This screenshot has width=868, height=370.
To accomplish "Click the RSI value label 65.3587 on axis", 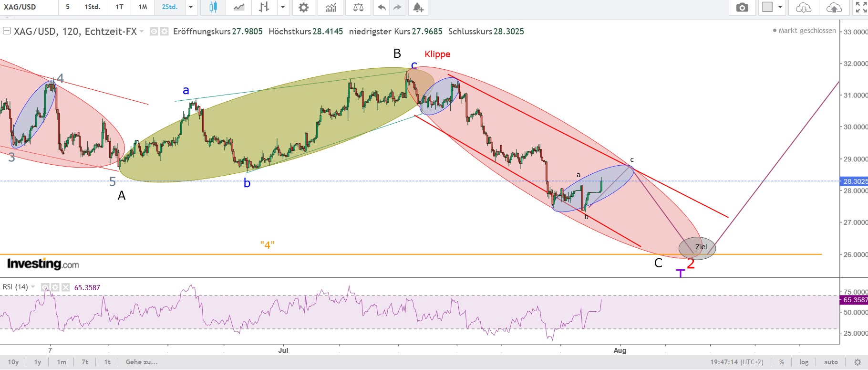I will [854, 300].
